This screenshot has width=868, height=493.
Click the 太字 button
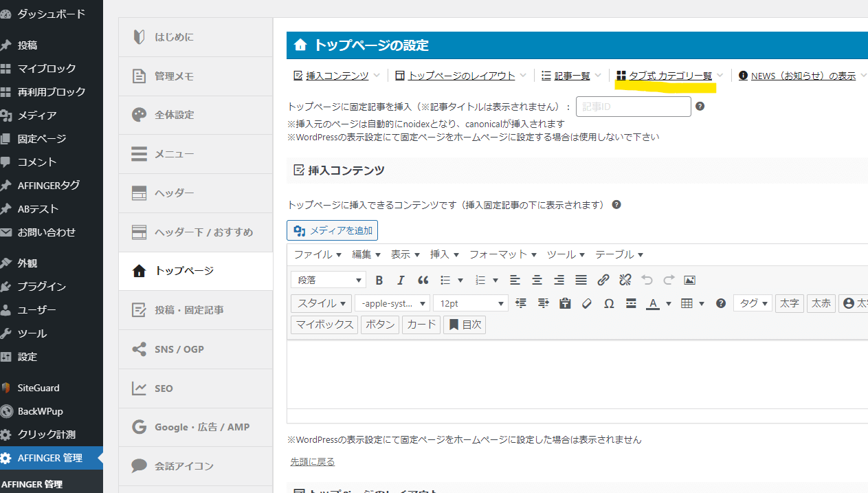tap(788, 303)
